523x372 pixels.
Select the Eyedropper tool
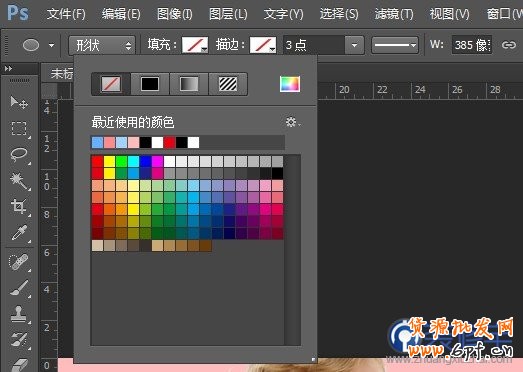[x=19, y=233]
